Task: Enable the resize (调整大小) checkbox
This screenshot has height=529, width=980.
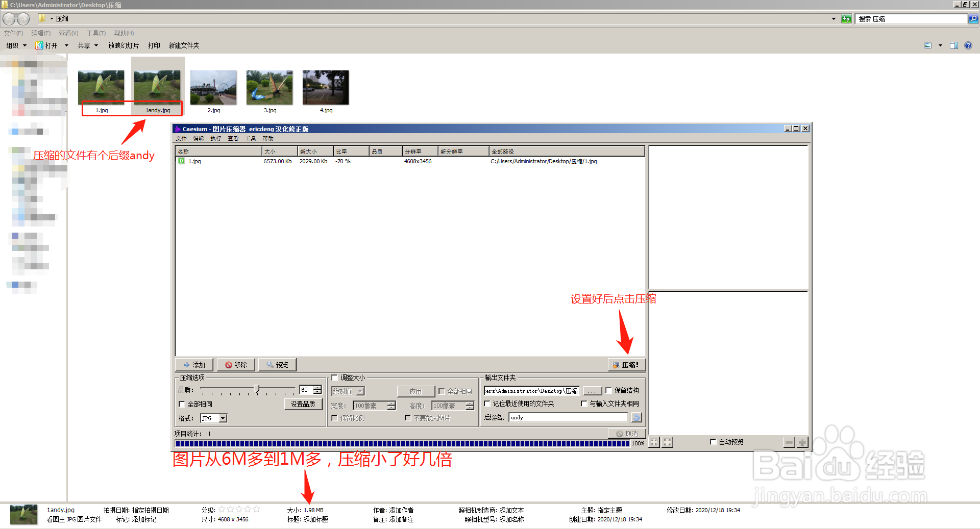Action: click(335, 378)
